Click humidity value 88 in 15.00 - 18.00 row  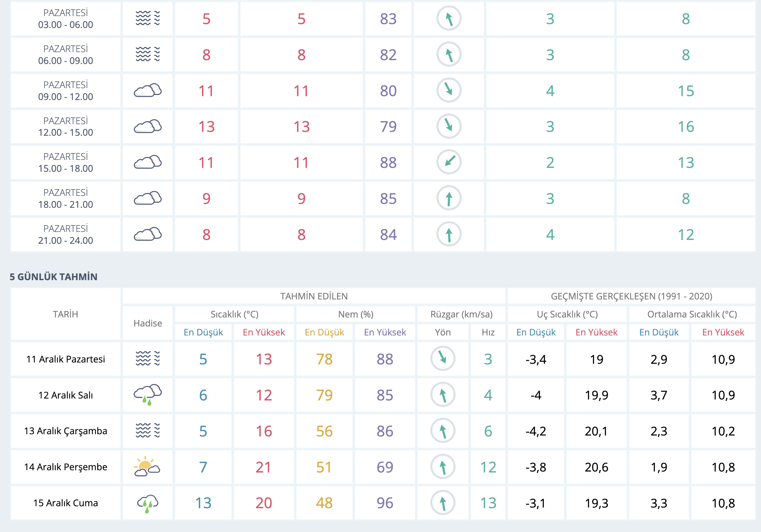(x=388, y=163)
